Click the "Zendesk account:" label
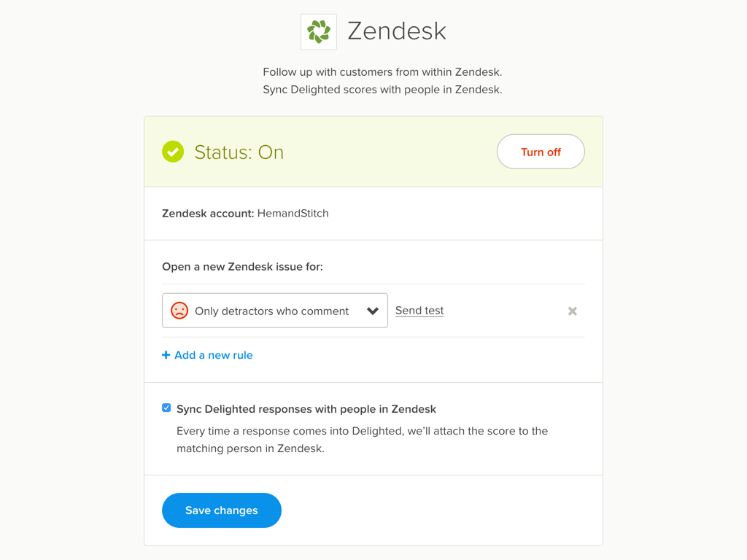The image size is (747, 560). tap(208, 214)
